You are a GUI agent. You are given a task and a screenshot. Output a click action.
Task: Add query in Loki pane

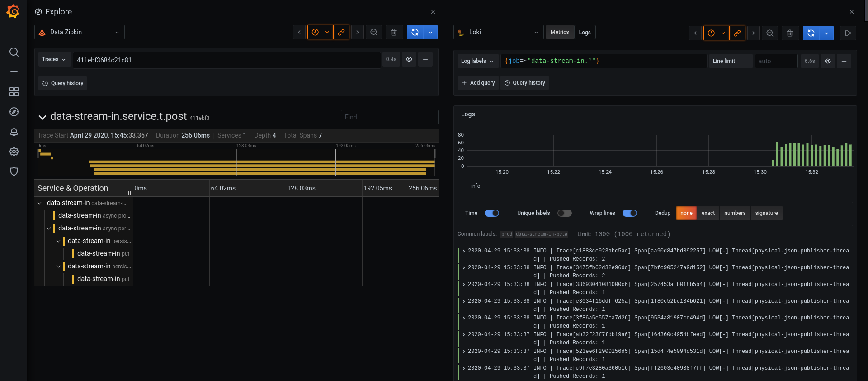[x=478, y=83]
